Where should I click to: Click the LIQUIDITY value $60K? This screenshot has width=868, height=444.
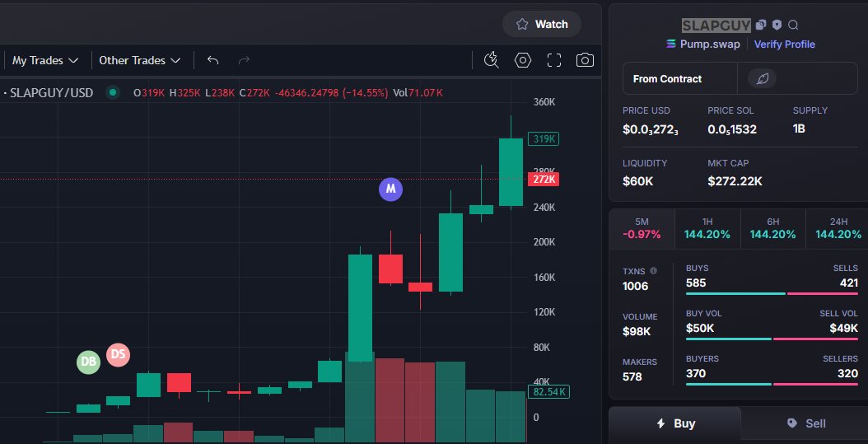(637, 181)
